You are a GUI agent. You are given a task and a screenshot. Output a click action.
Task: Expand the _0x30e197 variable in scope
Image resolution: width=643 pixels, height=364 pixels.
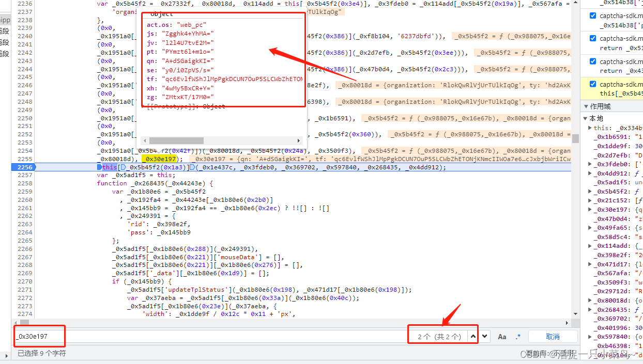coord(591,210)
